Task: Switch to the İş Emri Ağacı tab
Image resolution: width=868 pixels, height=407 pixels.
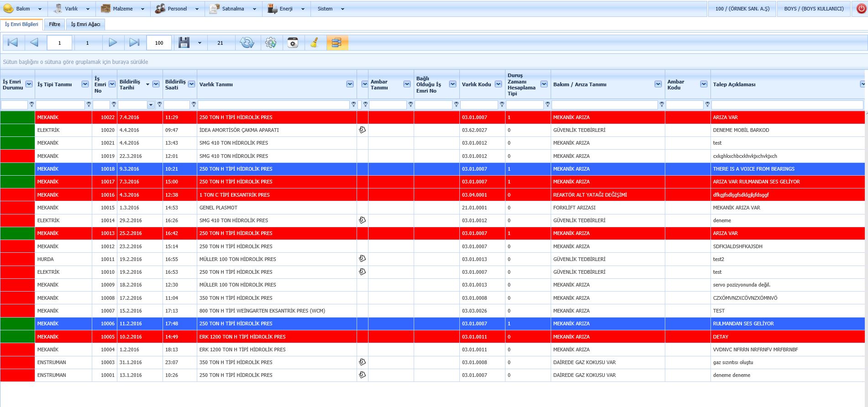Action: point(85,24)
